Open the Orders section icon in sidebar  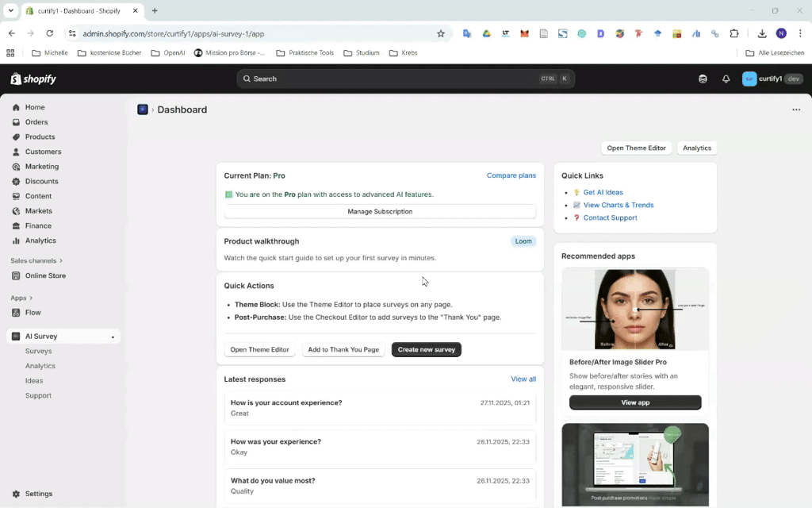click(x=17, y=121)
